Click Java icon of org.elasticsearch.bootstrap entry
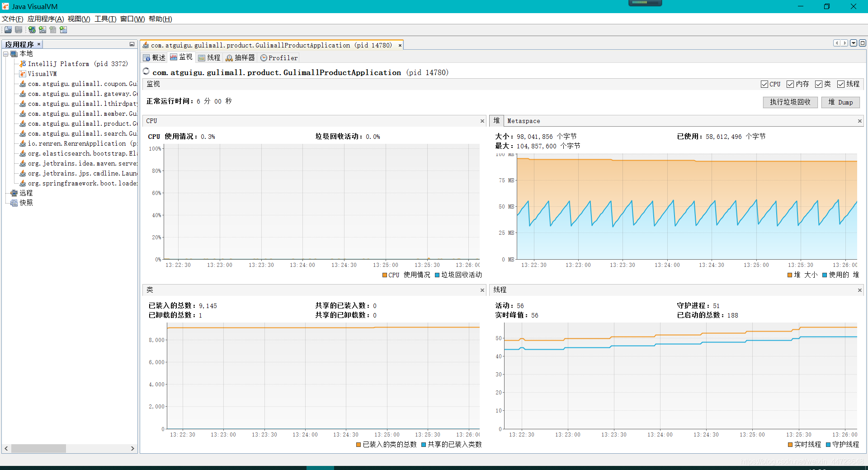 point(23,153)
